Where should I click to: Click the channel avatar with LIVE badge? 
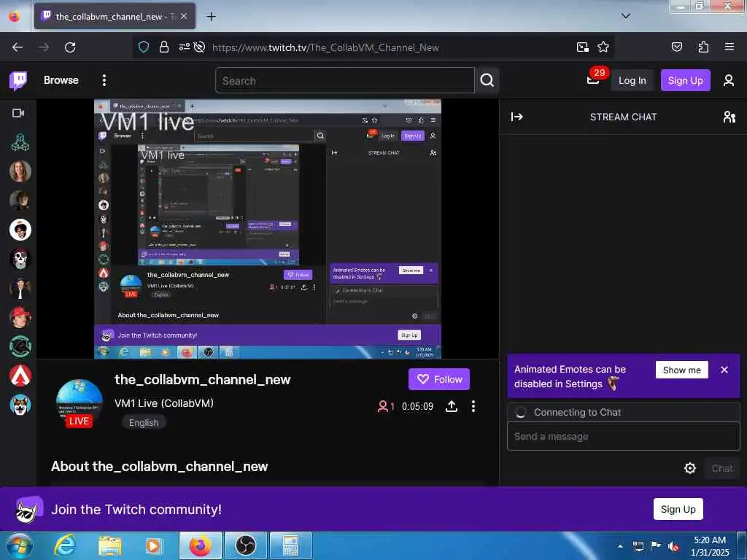[79, 402]
